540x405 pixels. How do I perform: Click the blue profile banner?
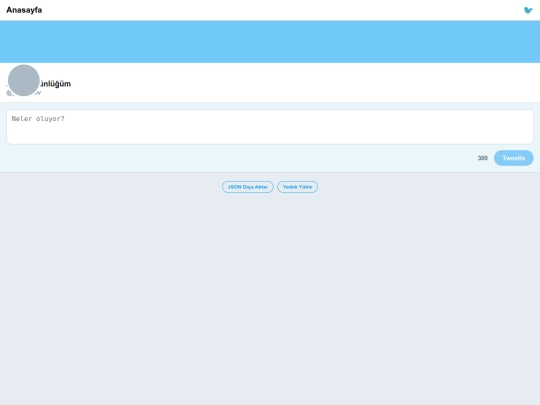tap(270, 42)
